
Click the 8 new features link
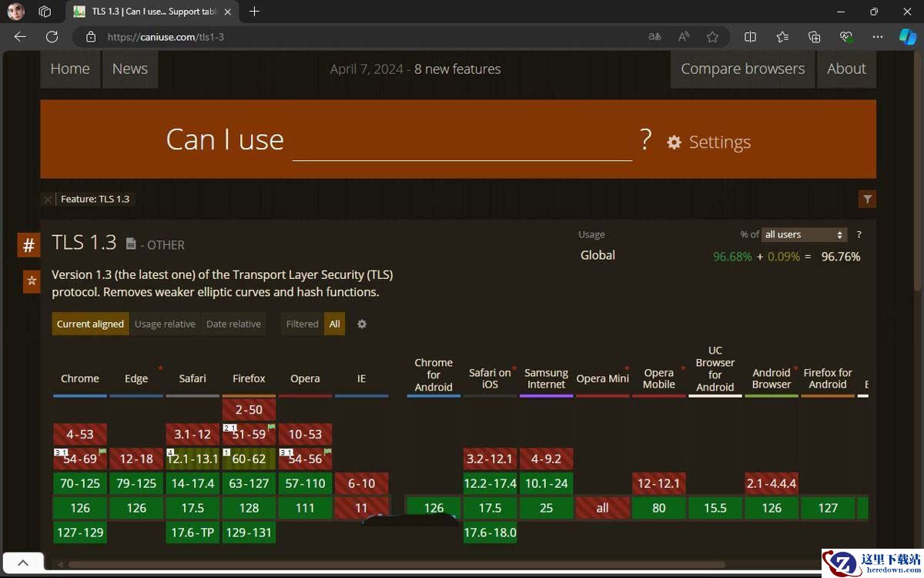457,69
